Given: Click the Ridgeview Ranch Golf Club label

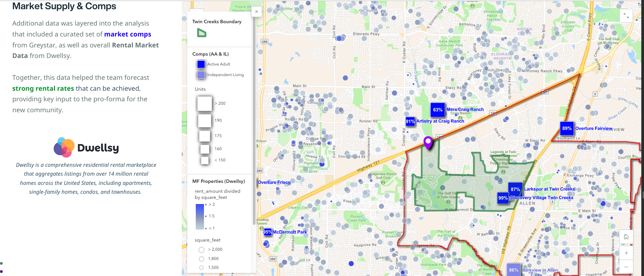Looking at the screenshot, I should pyautogui.click(x=383, y=176).
